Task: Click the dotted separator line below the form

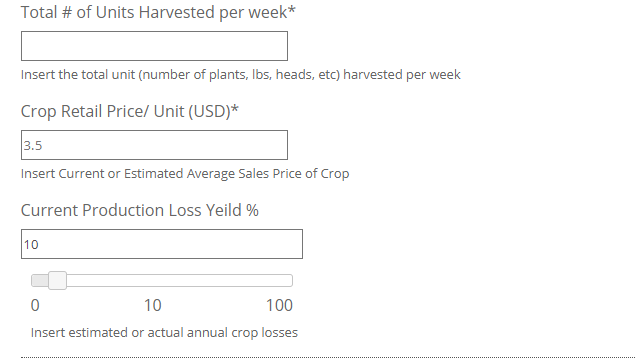Action: [328, 358]
